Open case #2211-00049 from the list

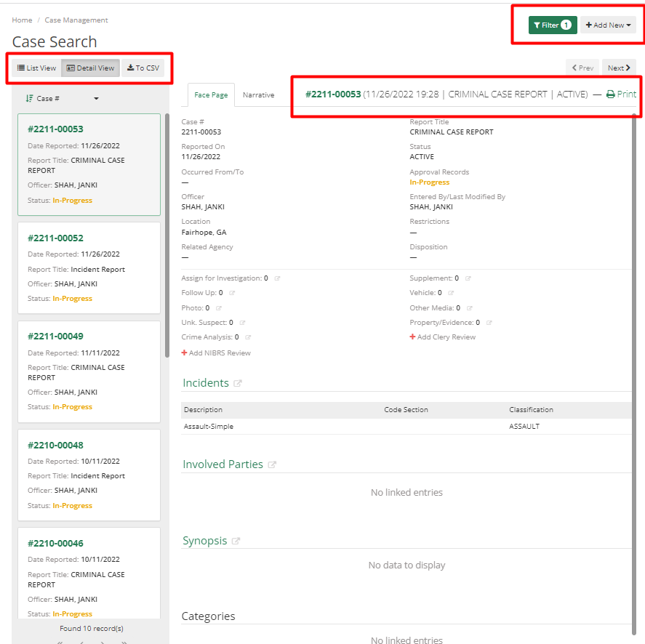point(55,336)
